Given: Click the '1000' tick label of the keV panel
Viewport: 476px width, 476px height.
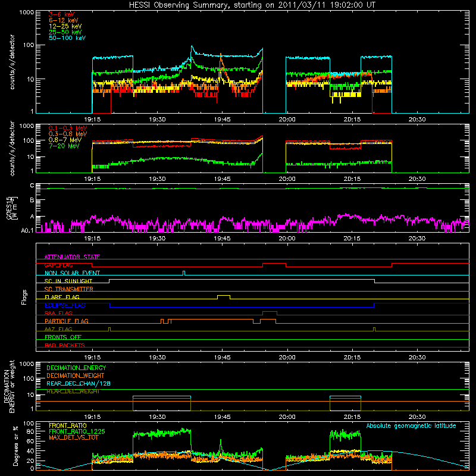Looking at the screenshot, I should [x=27, y=12].
